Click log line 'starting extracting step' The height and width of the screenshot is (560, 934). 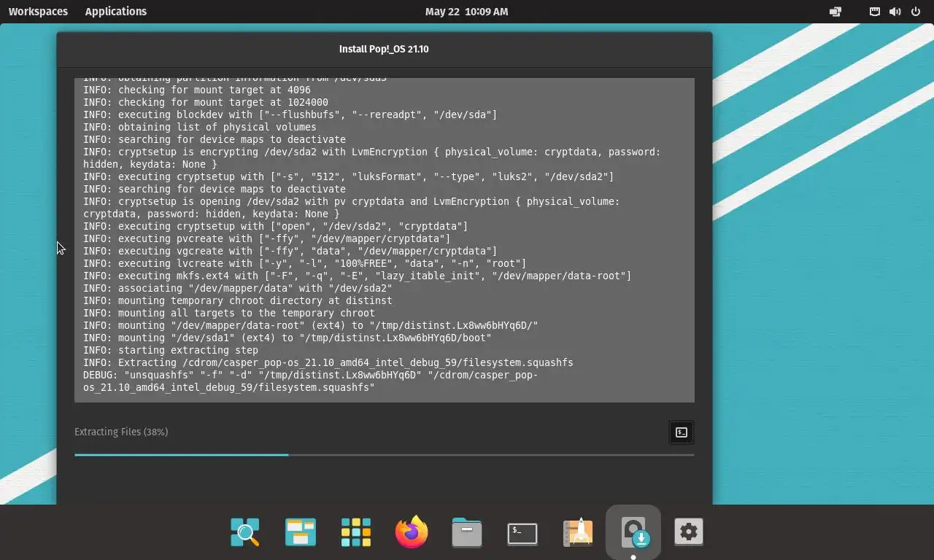click(x=171, y=350)
